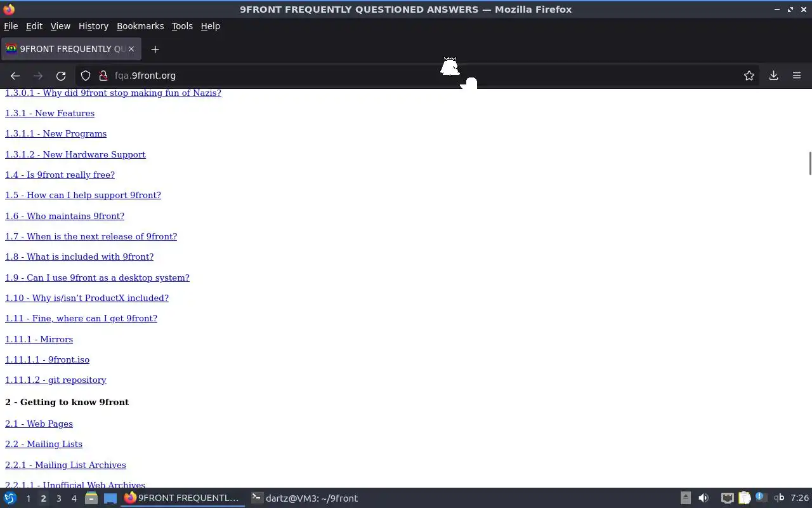Click the page vertical scrollbar thumb
Viewport: 812px width, 508px height.
(809, 163)
